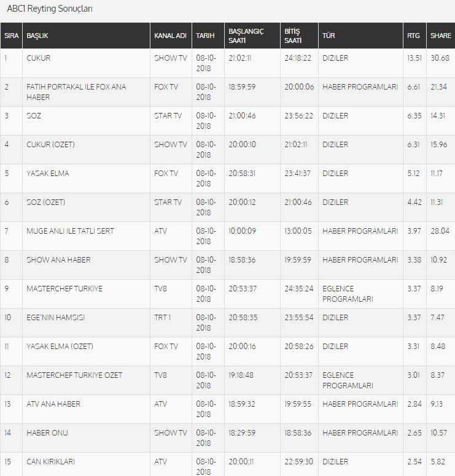The image size is (455, 476).
Task: Click SHOW TV channel in SHOW ANA HABER row
Action: point(171,260)
